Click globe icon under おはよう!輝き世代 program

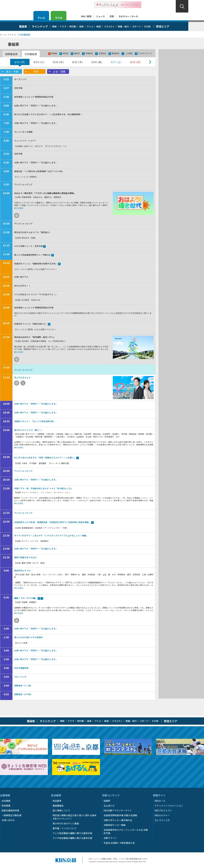click(16, 215)
